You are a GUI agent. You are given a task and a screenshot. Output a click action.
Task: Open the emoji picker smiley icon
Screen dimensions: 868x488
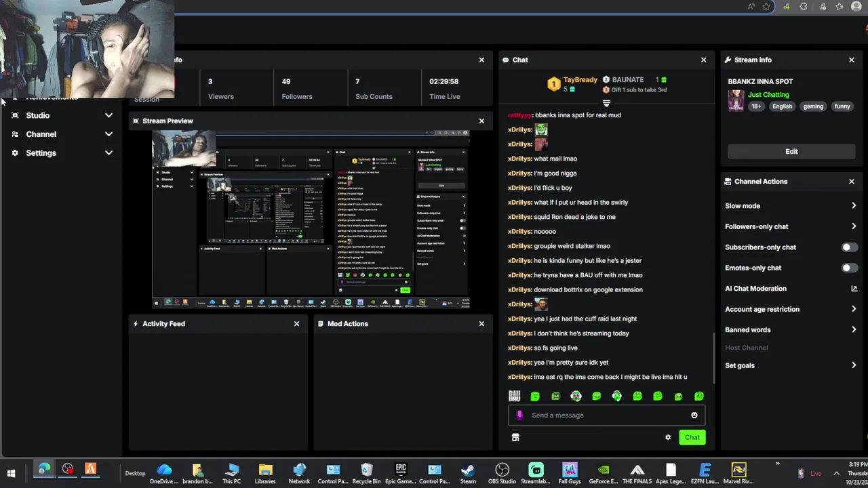coord(694,415)
